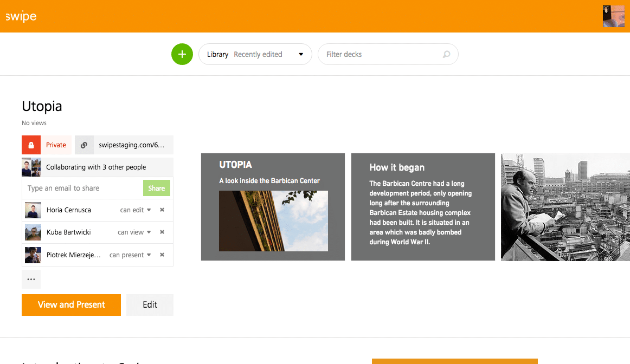This screenshot has width=630, height=364.
Task: Click the collaborators avatar group icon
Action: click(31, 167)
